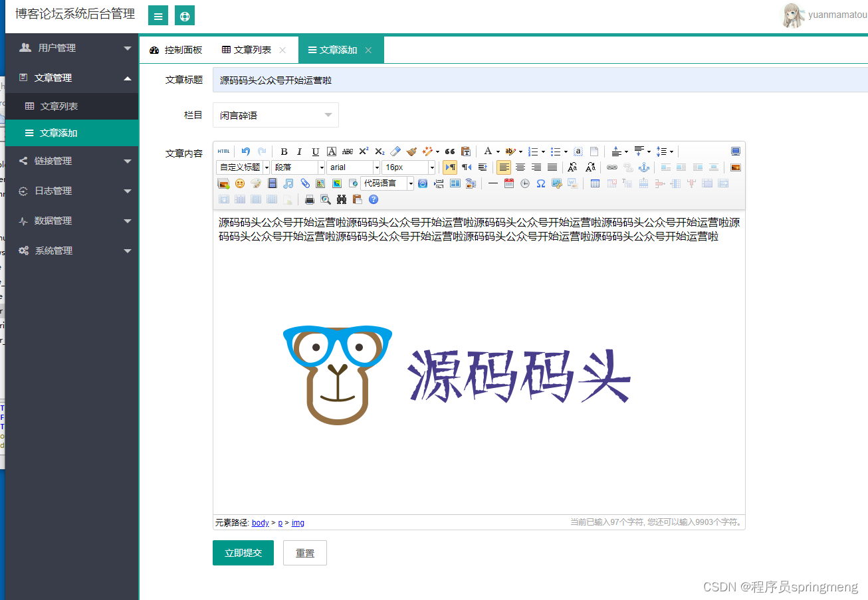The image size is (868, 600).
Task: Toggle sidebar with the hamburger button
Action: pos(158,15)
